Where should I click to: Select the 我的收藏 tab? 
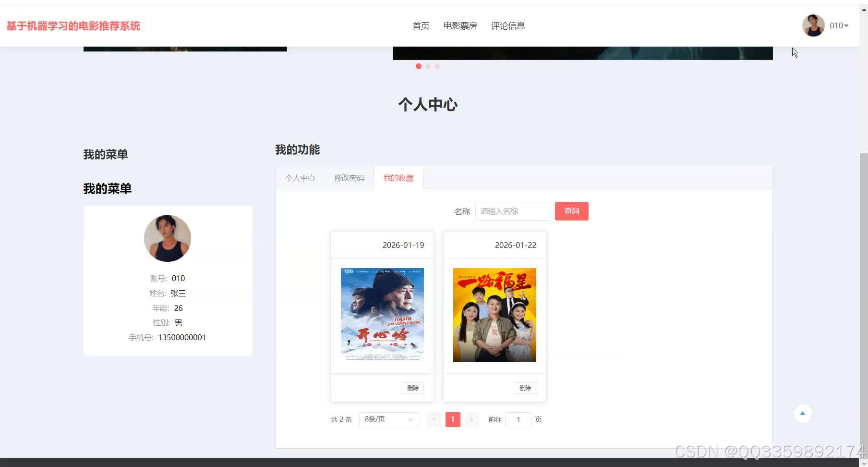click(x=398, y=178)
